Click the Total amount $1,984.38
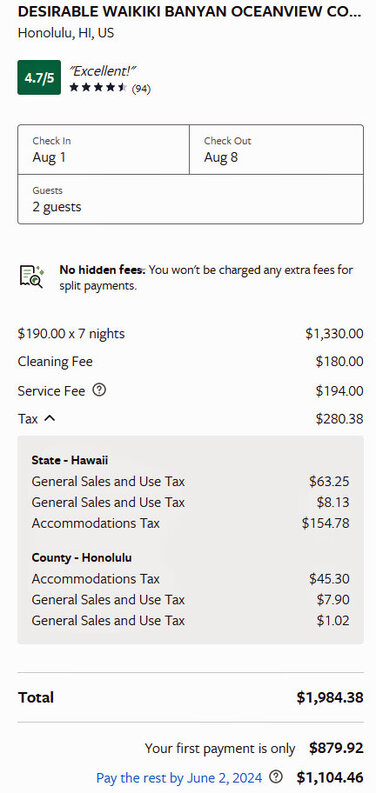Screen dimensions: 376x793 (x=329, y=697)
